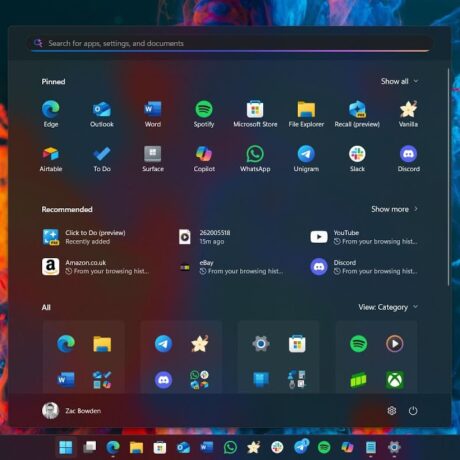Open the Vanilla flower icon on the taskbar
The height and width of the screenshot is (460, 460).
coord(254,447)
